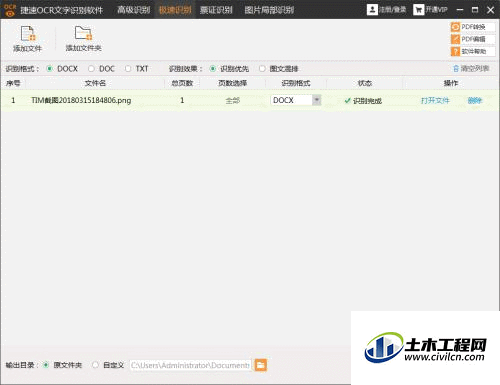Click 打开文件 link for the PNG file
Viewport: 500px width, 385px height.
[x=435, y=100]
